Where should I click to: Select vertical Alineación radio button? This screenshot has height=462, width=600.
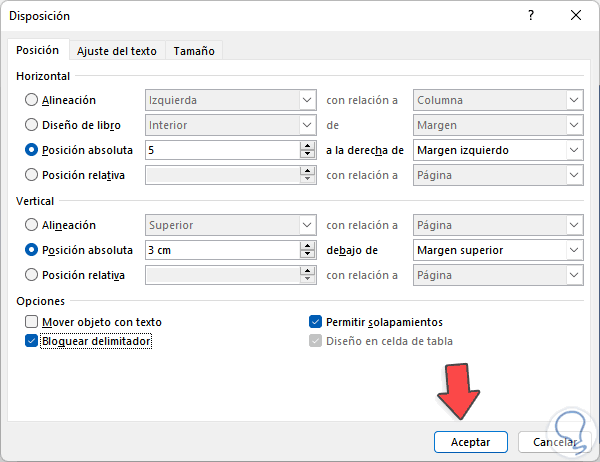tap(32, 225)
